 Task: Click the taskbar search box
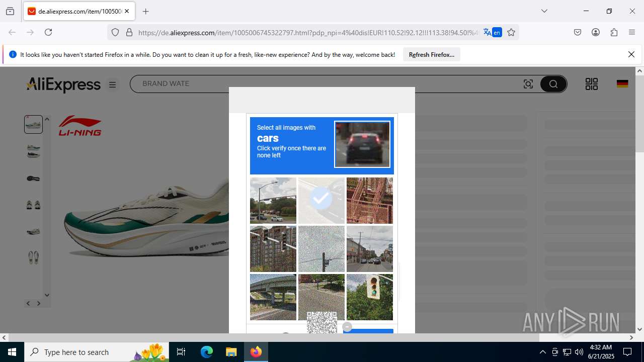[x=97, y=352]
